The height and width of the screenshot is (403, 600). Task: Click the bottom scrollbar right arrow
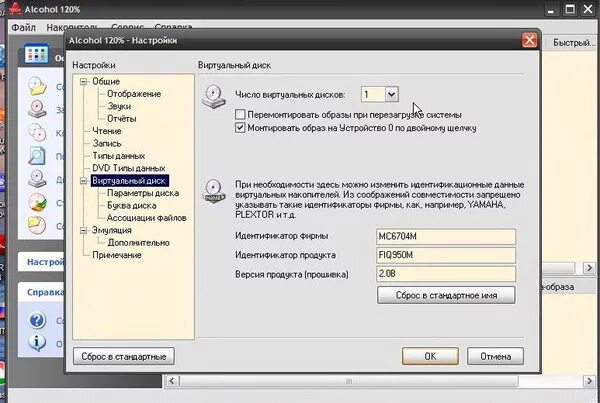pyautogui.click(x=589, y=381)
